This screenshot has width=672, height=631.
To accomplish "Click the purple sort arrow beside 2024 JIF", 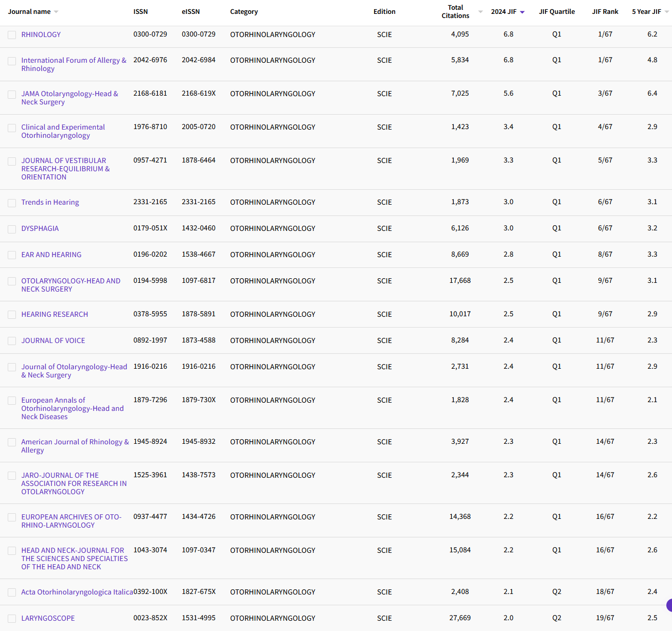I will pyautogui.click(x=522, y=12).
